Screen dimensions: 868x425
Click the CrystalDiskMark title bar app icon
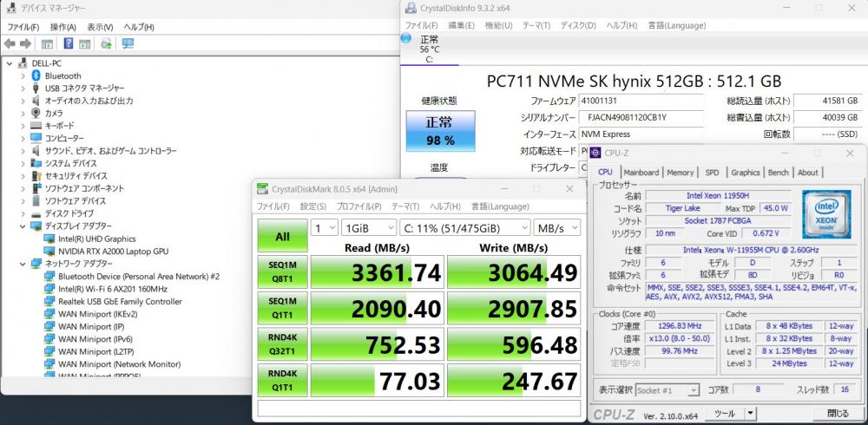pos(262,189)
